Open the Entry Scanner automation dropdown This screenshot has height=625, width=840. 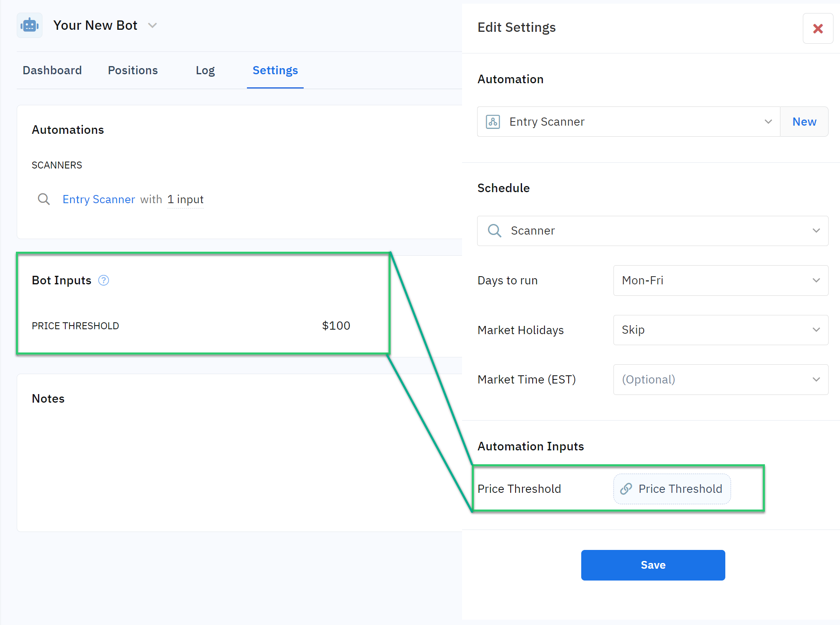(x=629, y=122)
